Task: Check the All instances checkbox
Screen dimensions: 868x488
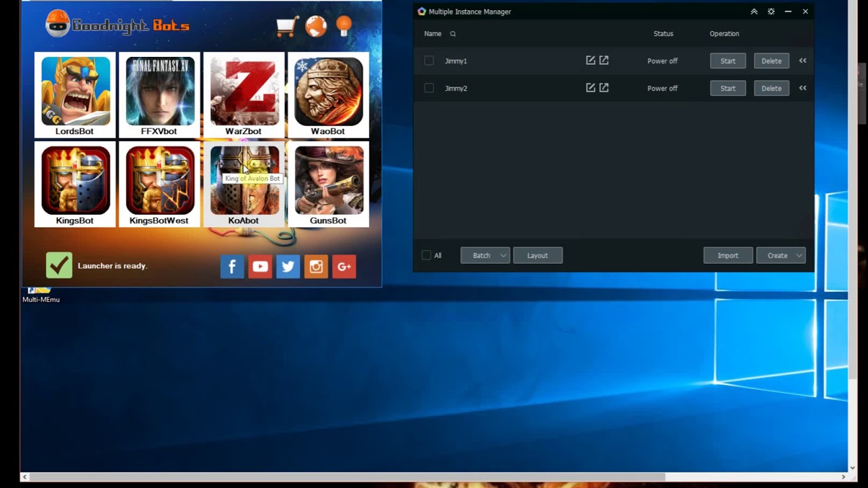Action: click(427, 256)
